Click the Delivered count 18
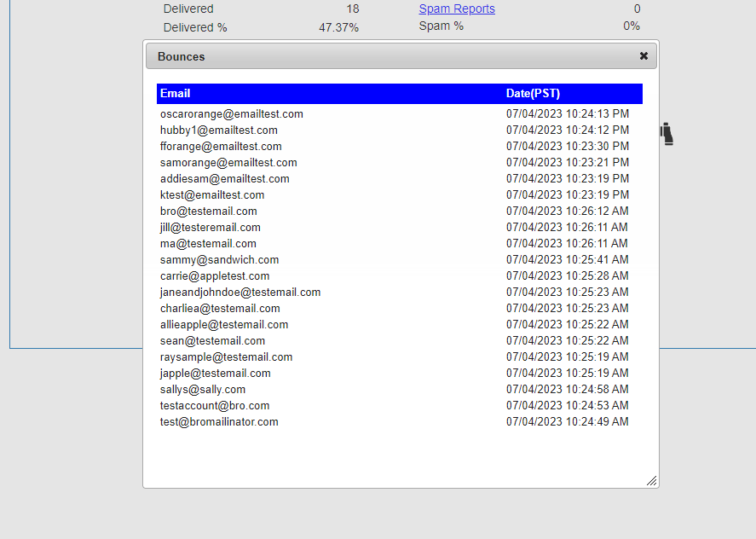756x539 pixels. coord(353,9)
